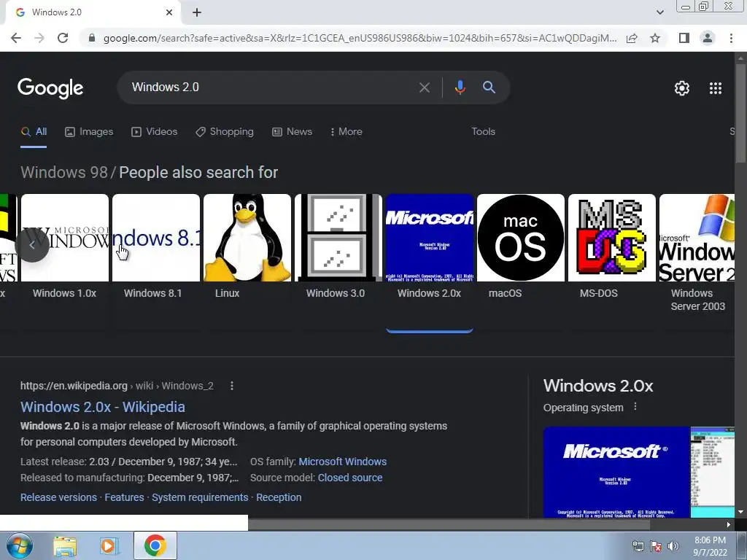Image resolution: width=747 pixels, height=560 pixels.
Task: Click the vertical page scrollbar
Action: tap(740, 113)
